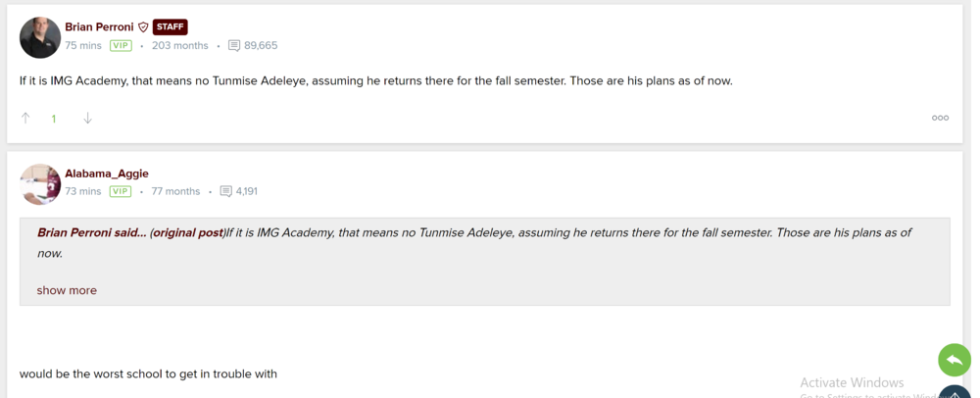This screenshot has height=398, width=980.
Task: Open the three-dot post options menu
Action: coord(939,118)
